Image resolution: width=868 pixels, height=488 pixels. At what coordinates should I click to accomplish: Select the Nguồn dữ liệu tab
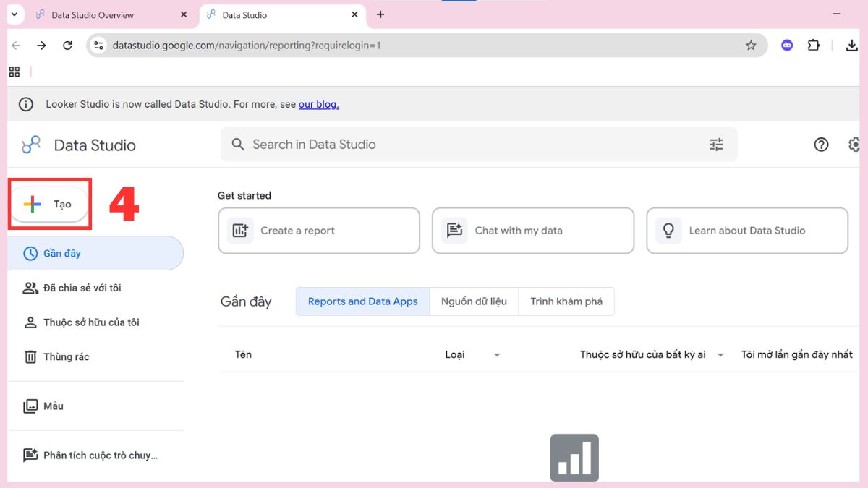tap(474, 301)
